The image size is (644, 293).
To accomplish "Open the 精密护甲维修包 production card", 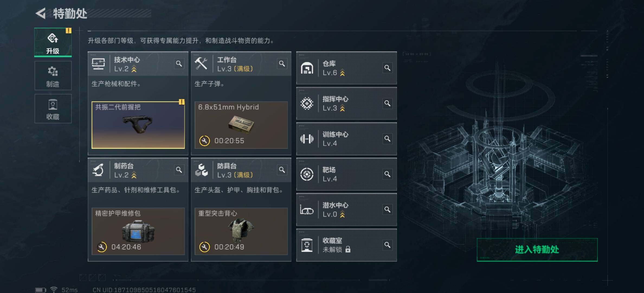I will click(x=138, y=231).
